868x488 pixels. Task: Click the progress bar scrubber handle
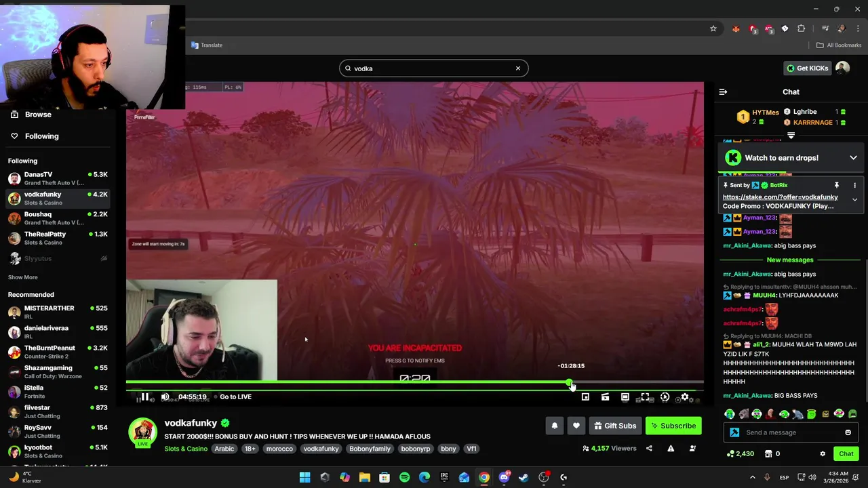coord(569,382)
